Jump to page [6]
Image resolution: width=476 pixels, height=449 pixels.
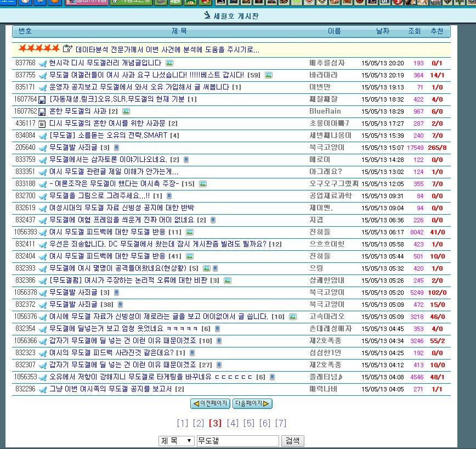265,423
